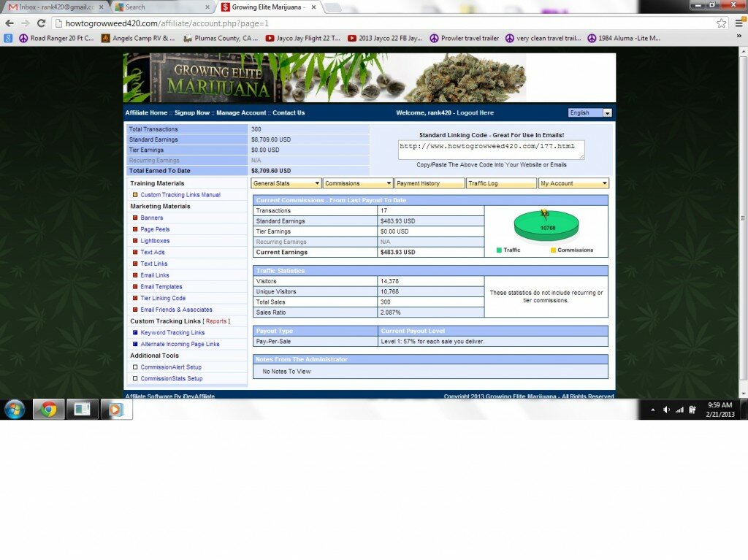Open Alternate Incoming Page Links
The image size is (748, 560).
180,345
